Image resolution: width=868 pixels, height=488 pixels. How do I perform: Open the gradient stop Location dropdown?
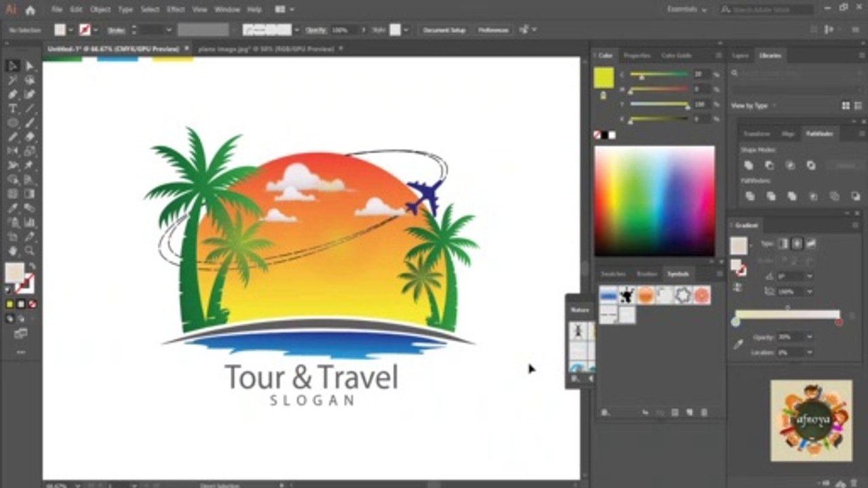tap(809, 352)
